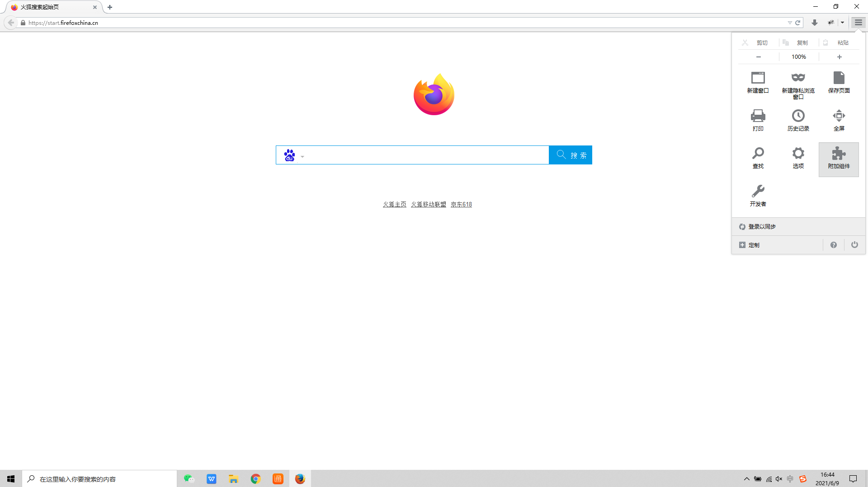Viewport: 868px width, 487px height.
Task: Click the toolbar extension icon beside downloads
Action: pyautogui.click(x=831, y=23)
